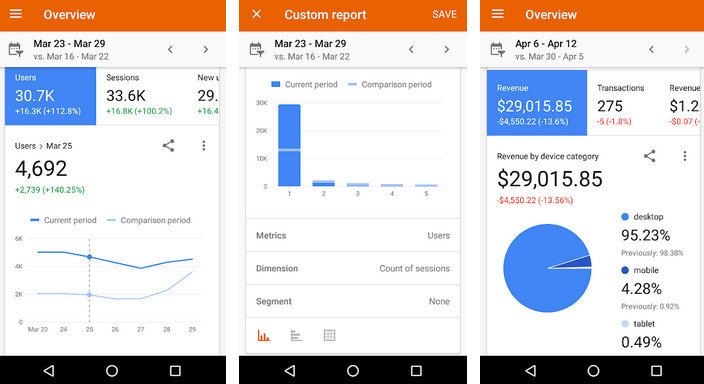This screenshot has width=704, height=384.
Task: Go to previous week from Apr 6 - Apr 12
Action: [x=651, y=49]
